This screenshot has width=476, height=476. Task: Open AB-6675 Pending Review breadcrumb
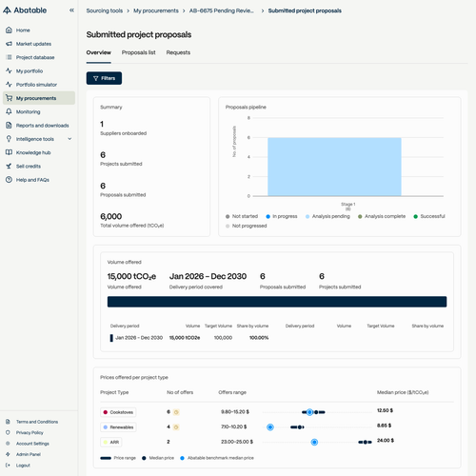coord(222,10)
